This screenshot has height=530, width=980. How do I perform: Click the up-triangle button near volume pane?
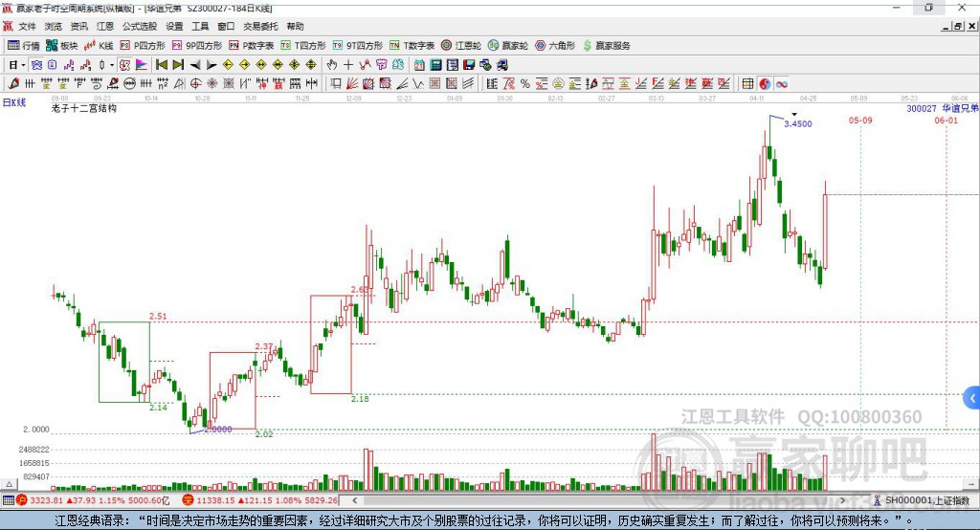coord(9,484)
